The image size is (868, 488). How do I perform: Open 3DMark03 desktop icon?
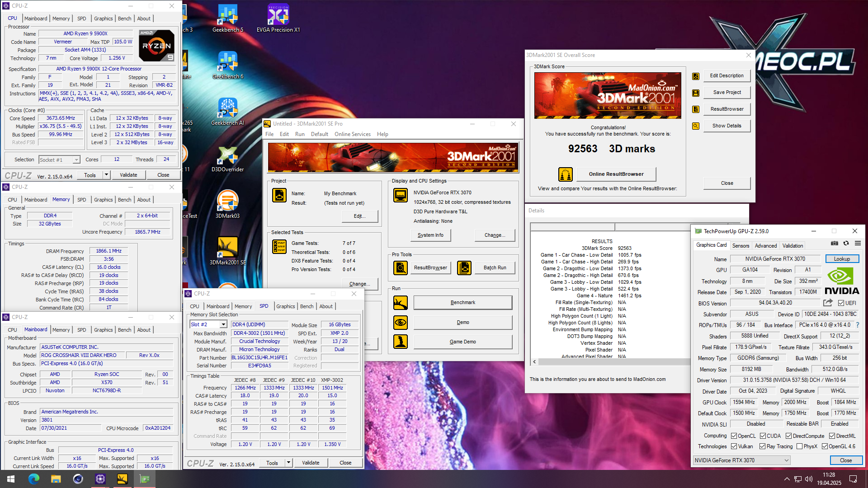(x=228, y=205)
